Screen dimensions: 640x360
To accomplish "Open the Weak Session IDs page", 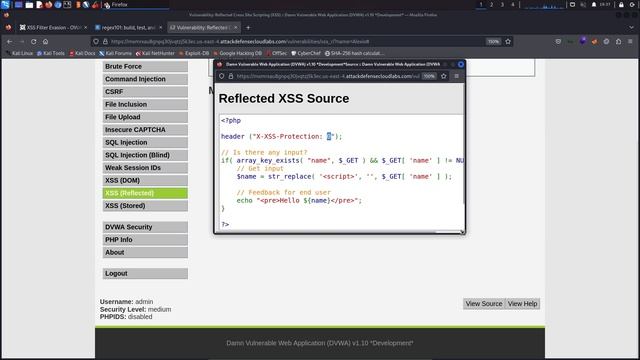I will point(145,168).
